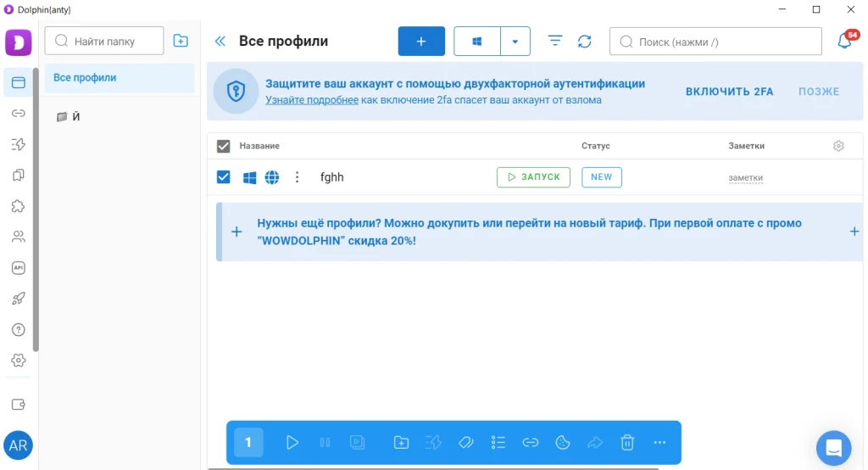The image size is (868, 470).
Task: Open folder named Й
Action: 76,116
